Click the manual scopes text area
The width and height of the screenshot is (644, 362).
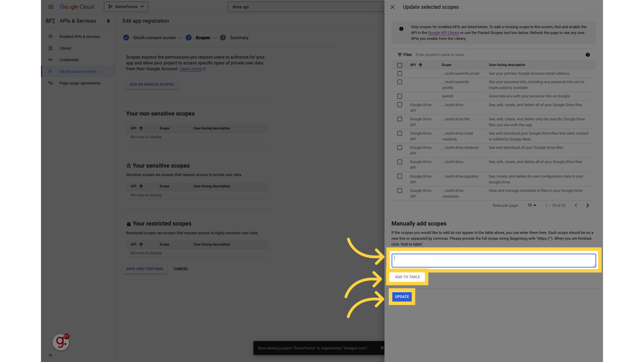[x=494, y=260]
